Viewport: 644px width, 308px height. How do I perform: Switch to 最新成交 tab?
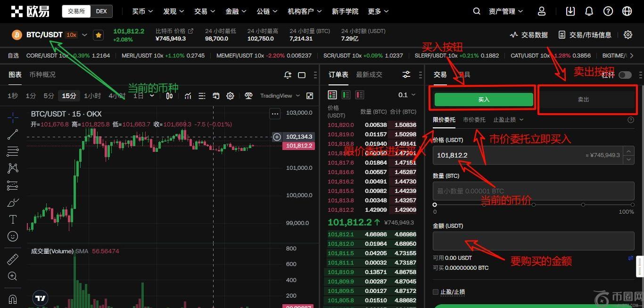pyautogui.click(x=369, y=75)
